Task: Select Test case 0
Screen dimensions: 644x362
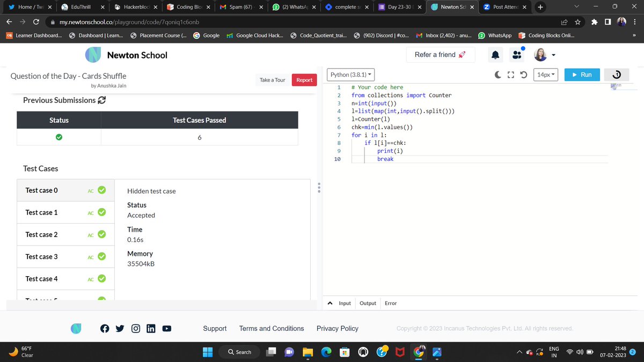Action: tap(66, 190)
